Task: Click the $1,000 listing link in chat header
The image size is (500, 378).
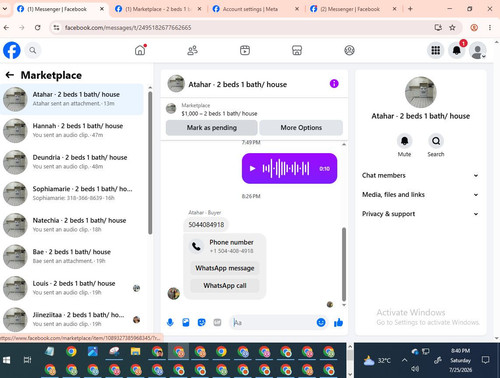Action: coord(219,114)
